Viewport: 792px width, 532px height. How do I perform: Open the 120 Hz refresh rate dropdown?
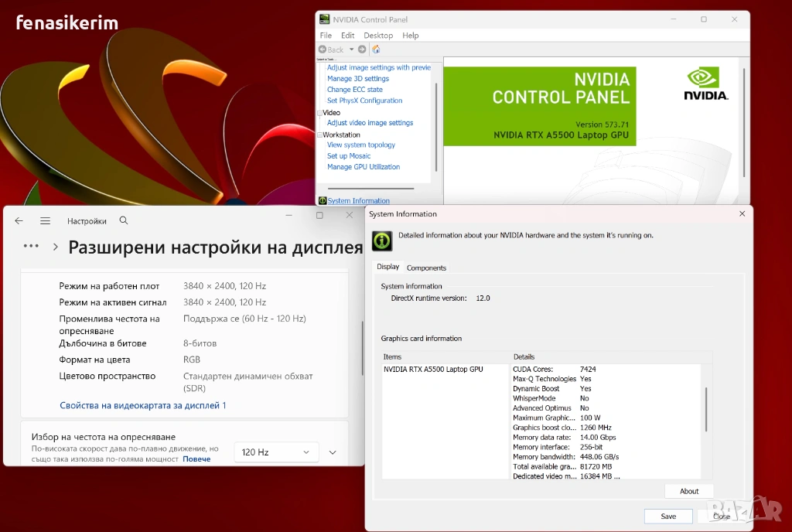click(x=276, y=452)
